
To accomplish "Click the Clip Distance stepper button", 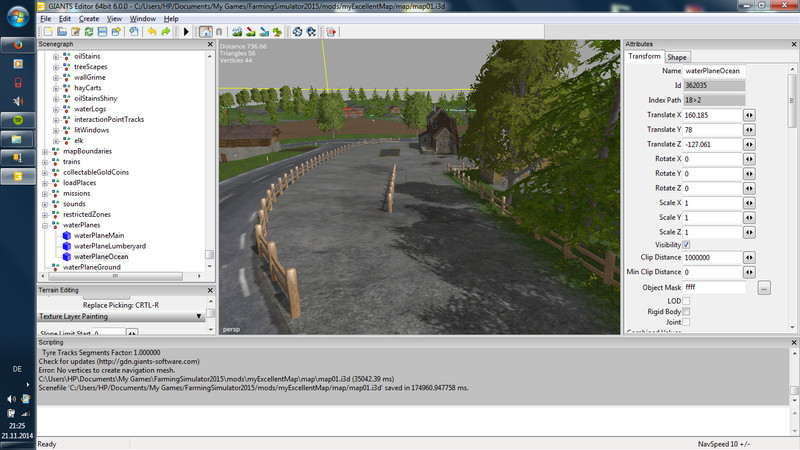I will (x=749, y=258).
